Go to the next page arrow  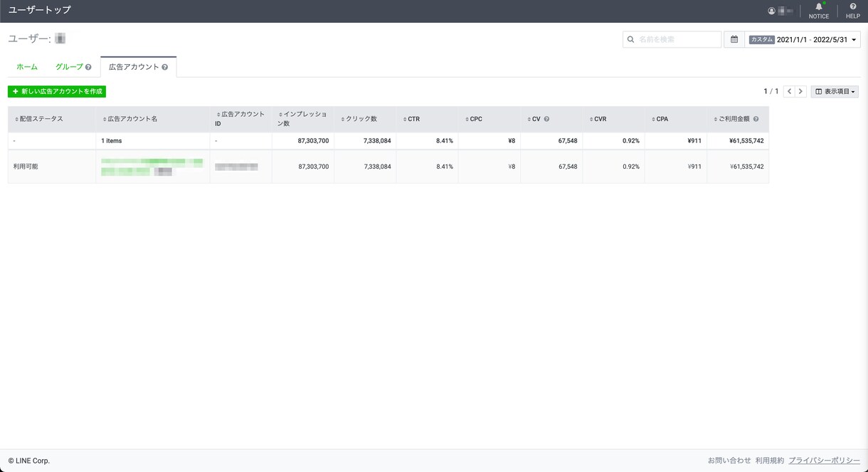(x=800, y=91)
